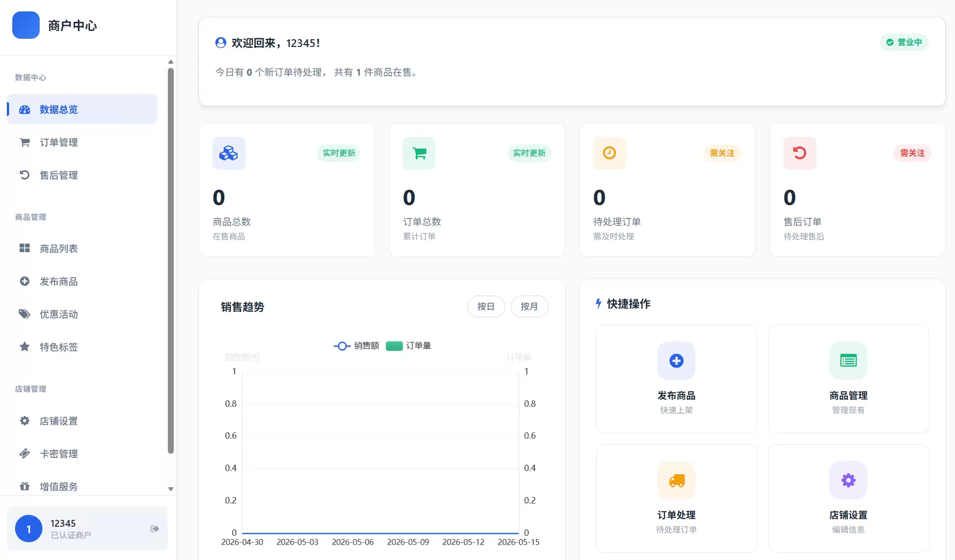Open 订单管理 in the sidebar
Image resolution: width=955 pixels, height=560 pixels.
[x=82, y=142]
